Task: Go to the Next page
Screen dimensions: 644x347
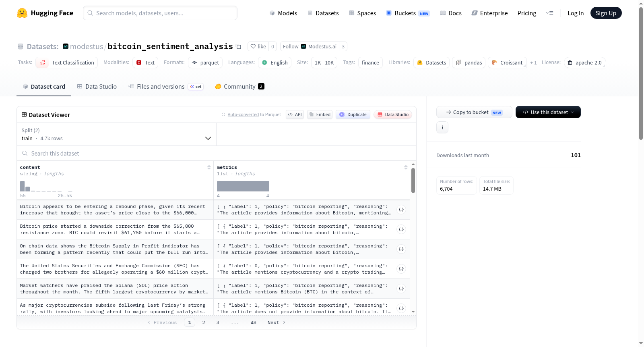Action: tap(277, 322)
